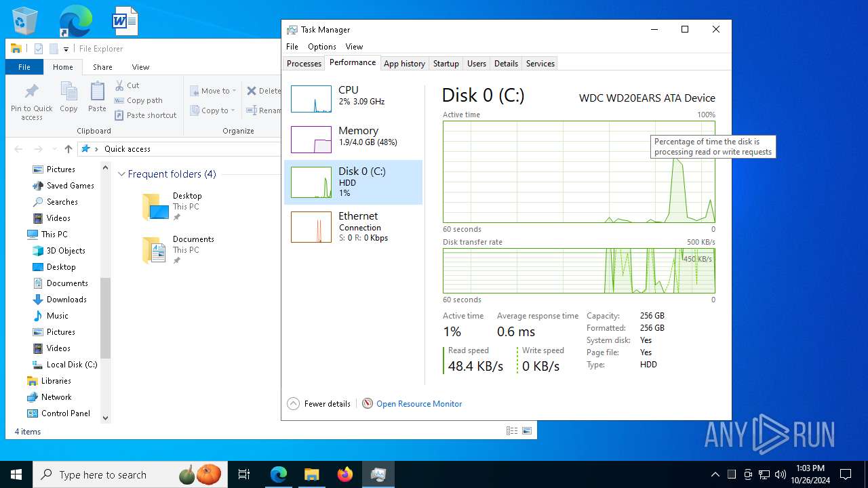The width and height of the screenshot is (868, 488).
Task: Open the Recycle Bin desktop icon
Action: 25,21
